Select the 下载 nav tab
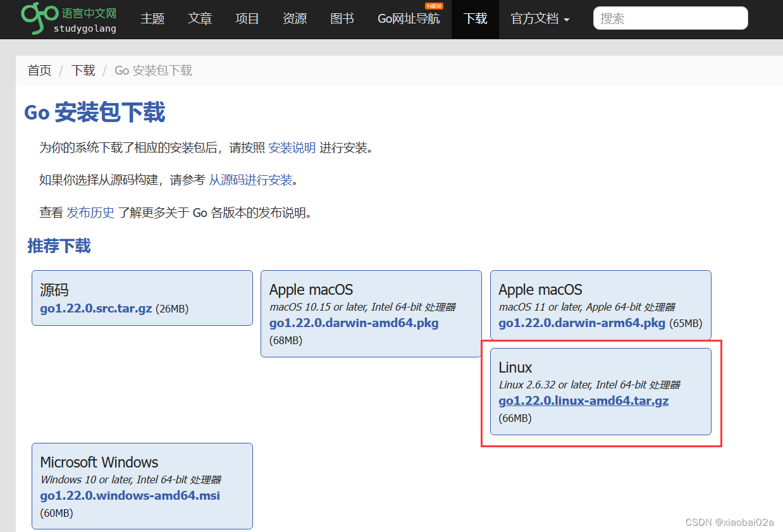783x532 pixels. click(475, 19)
